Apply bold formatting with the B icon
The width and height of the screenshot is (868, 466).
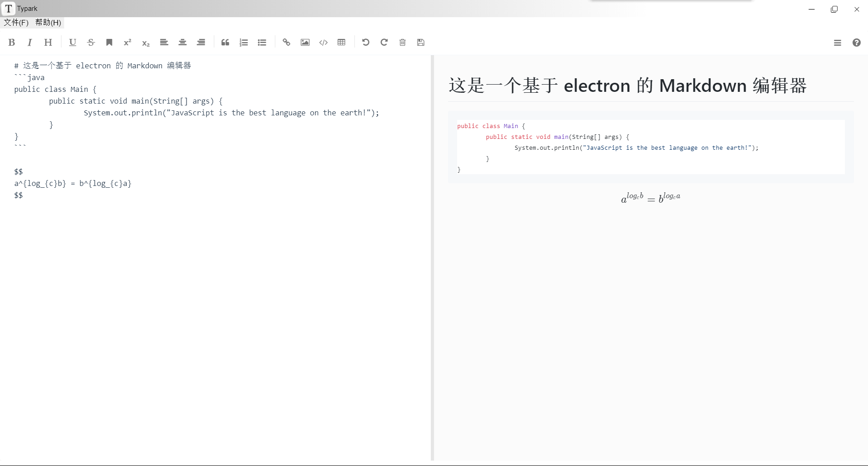12,43
